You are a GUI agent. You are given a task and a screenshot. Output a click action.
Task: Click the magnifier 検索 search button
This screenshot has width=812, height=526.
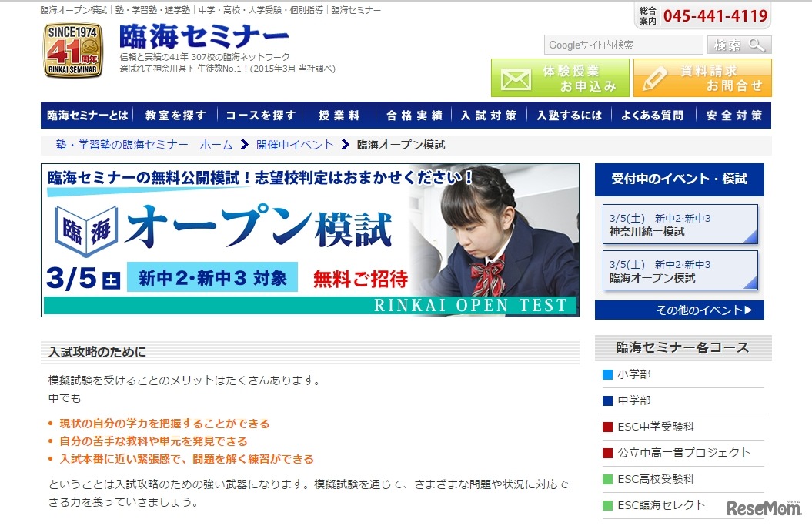pos(740,45)
